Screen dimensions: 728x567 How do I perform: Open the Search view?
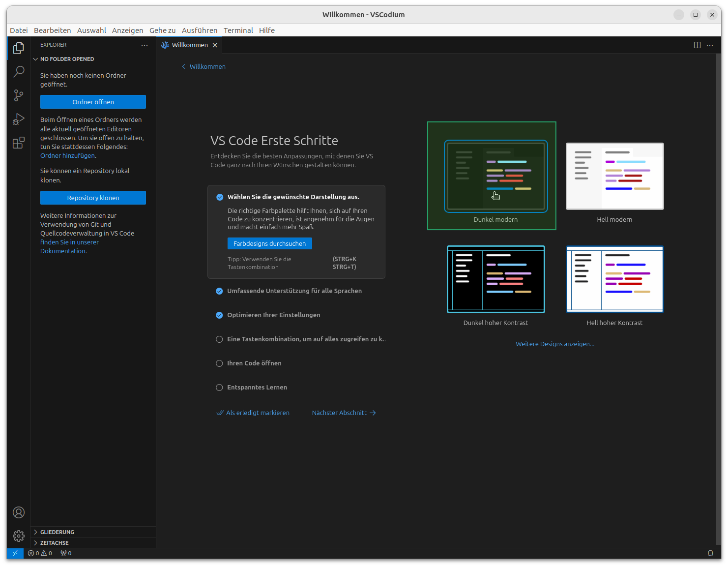click(18, 72)
